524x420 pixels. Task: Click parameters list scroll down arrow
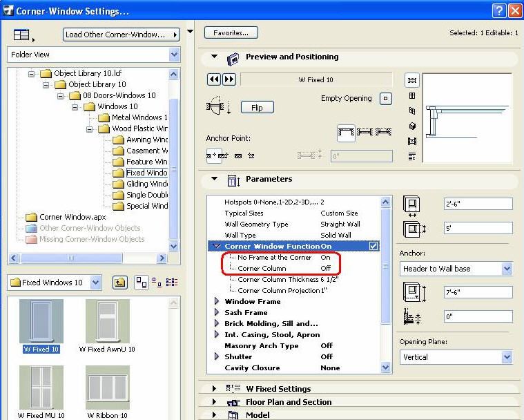385,367
